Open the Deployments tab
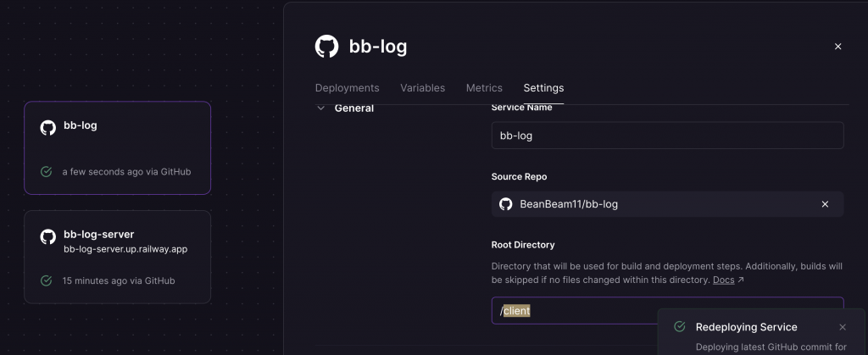The image size is (868, 355). click(347, 88)
